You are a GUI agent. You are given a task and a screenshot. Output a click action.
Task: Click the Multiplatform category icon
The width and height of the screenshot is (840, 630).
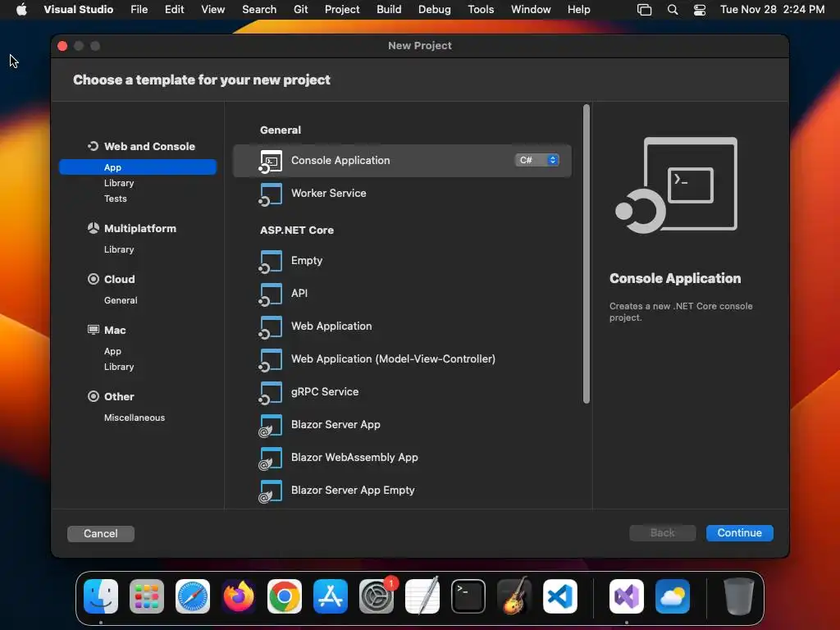(94, 228)
